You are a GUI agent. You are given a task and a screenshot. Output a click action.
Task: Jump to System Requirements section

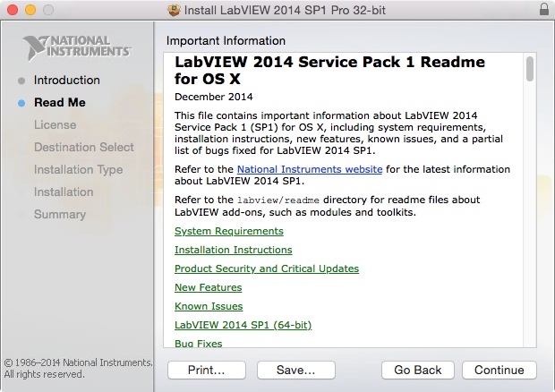(229, 231)
